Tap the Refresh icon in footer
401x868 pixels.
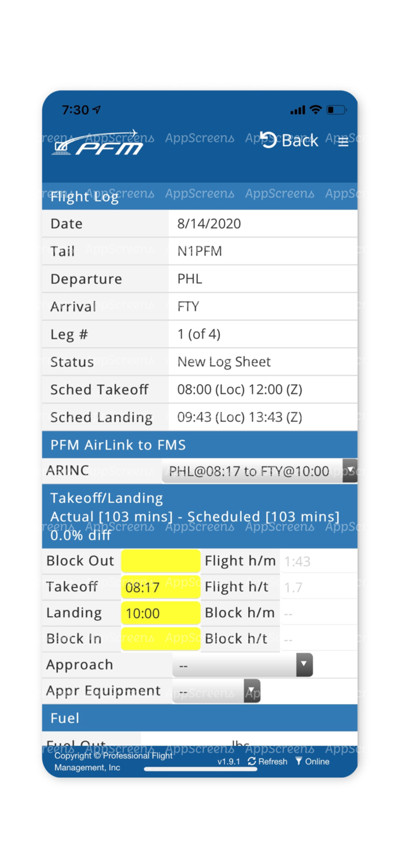(252, 762)
